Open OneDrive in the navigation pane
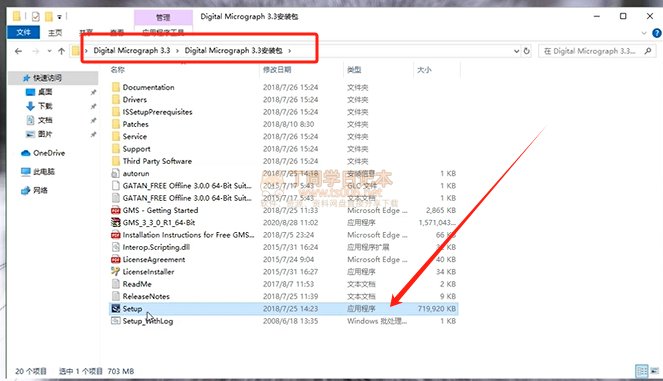Screen dimensions: 663x381 pos(43,153)
